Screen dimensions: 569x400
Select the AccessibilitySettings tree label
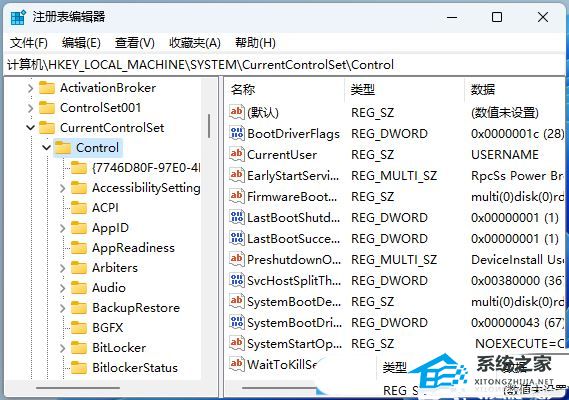[x=146, y=188]
